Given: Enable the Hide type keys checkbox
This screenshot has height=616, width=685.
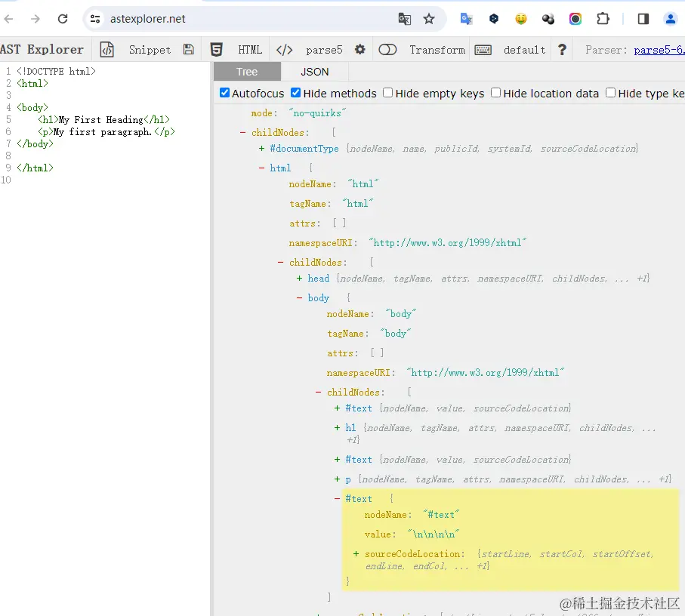Looking at the screenshot, I should pyautogui.click(x=611, y=93).
